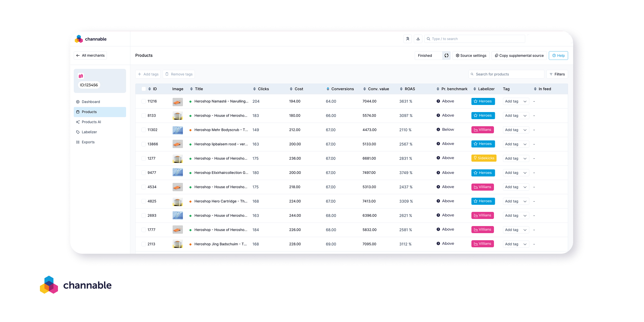
Task: Click the Finished status field
Action: coord(428,55)
